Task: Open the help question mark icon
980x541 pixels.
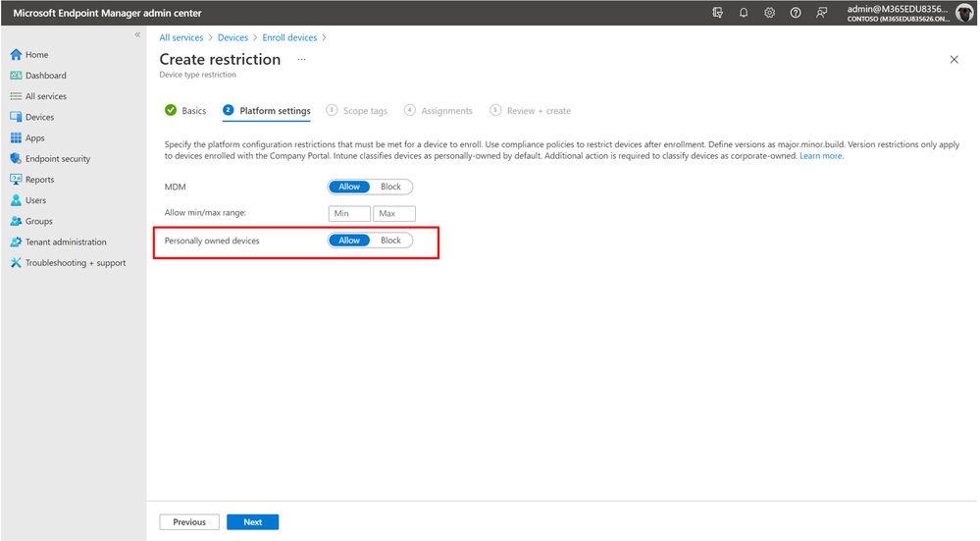Action: coord(796,13)
